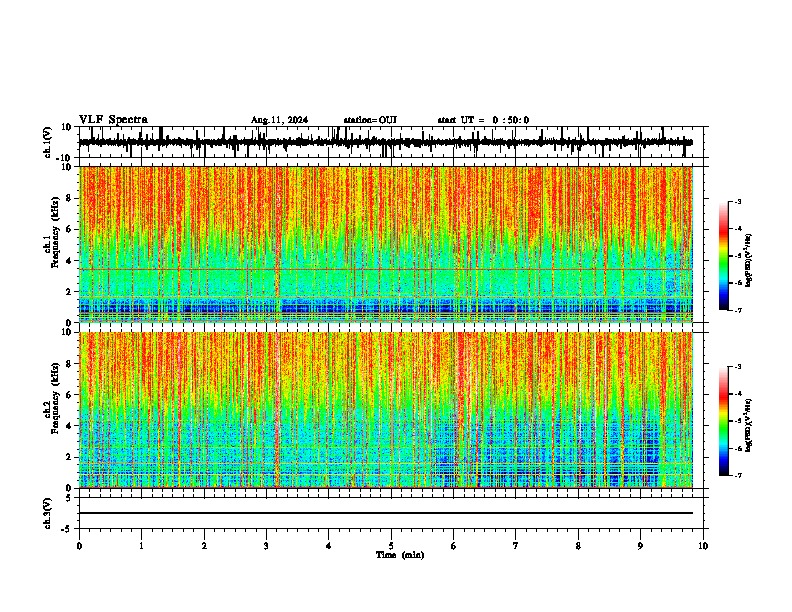792x612 pixels.
Task: Click the 'ch.3(V)' axis label
Action: click(x=48, y=513)
